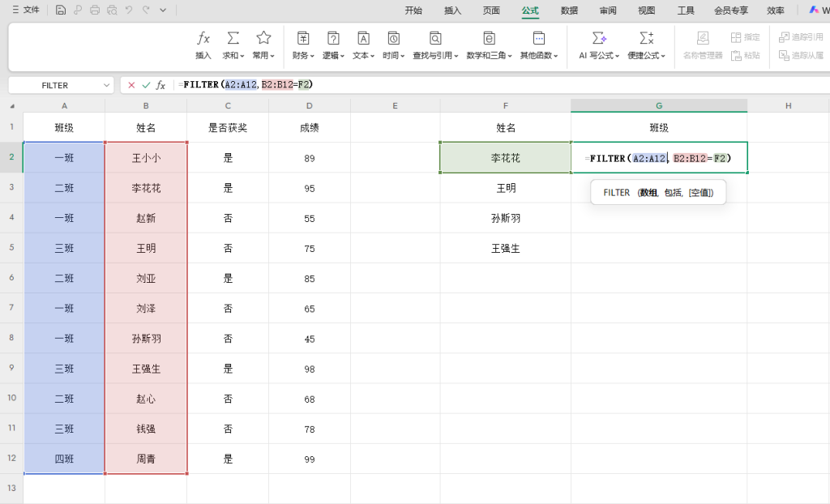Click the save icon in title bar

click(61, 11)
